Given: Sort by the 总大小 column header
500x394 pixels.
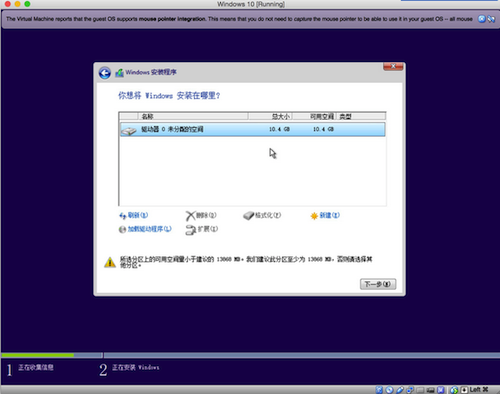Looking at the screenshot, I should point(270,116).
